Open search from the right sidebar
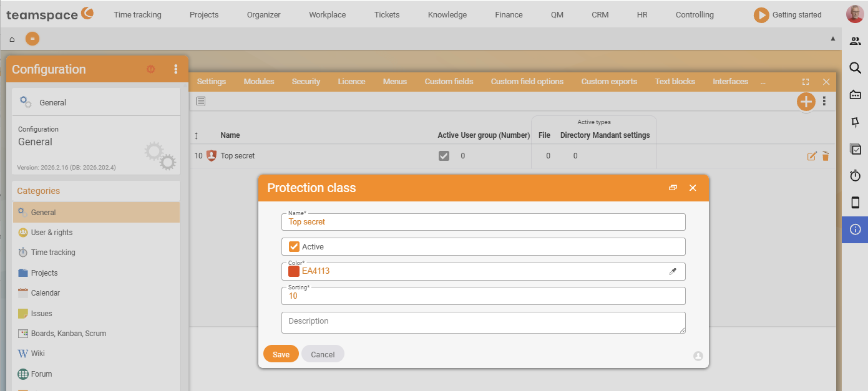Viewport: 868px width, 391px height. (856, 68)
